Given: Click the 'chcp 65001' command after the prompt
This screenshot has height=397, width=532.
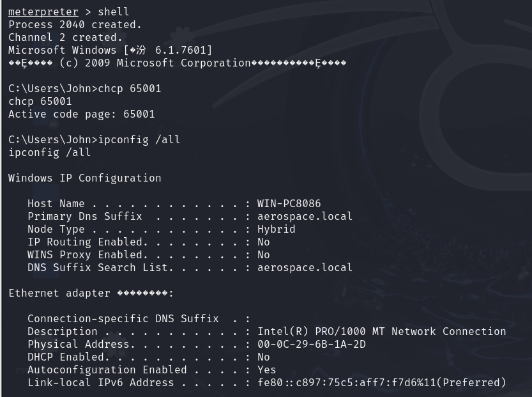Looking at the screenshot, I should coord(129,89).
